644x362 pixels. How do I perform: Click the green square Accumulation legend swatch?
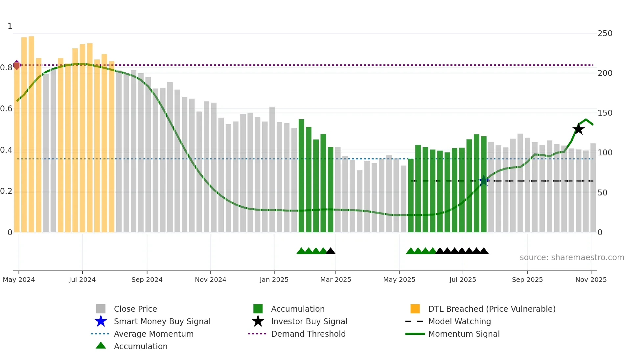(258, 309)
